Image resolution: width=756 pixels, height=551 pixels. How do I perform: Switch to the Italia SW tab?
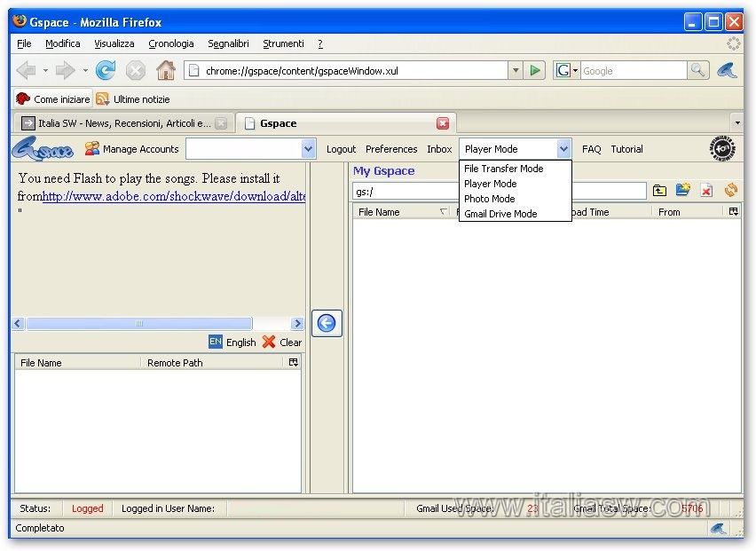pos(123,123)
